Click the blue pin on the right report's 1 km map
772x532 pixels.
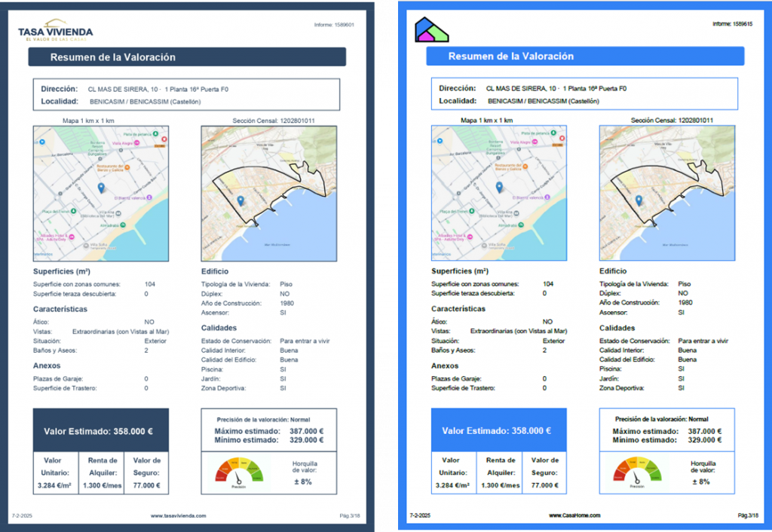pyautogui.click(x=498, y=187)
